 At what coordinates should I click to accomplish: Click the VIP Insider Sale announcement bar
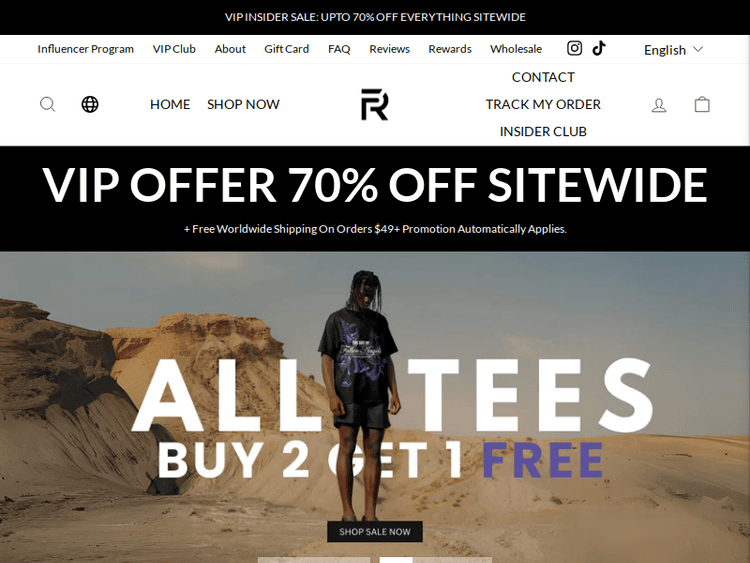pos(375,17)
